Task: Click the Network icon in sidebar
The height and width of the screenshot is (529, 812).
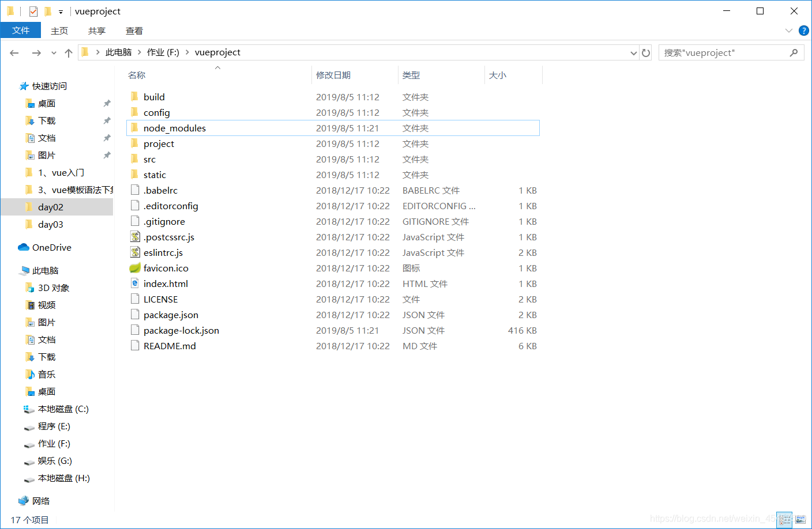Action: pyautogui.click(x=24, y=501)
